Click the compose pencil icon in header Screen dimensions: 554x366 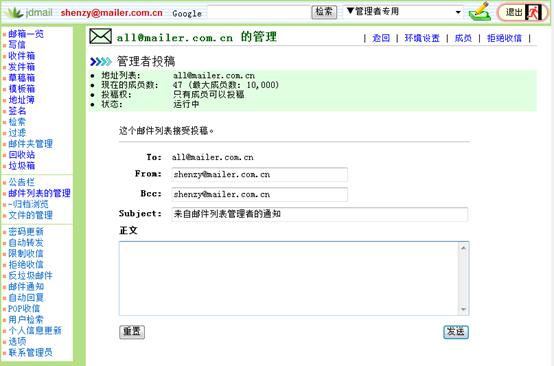[480, 11]
